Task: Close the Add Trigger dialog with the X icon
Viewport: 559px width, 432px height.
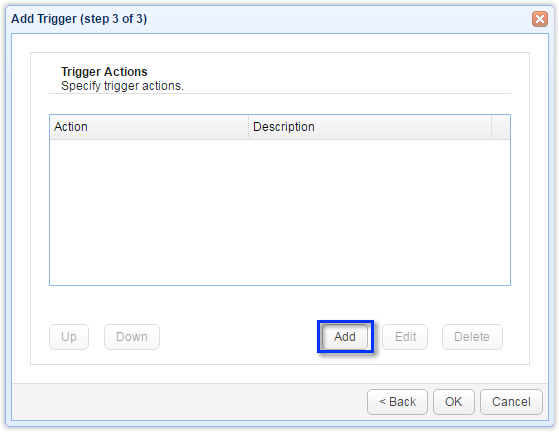Action: [540, 19]
